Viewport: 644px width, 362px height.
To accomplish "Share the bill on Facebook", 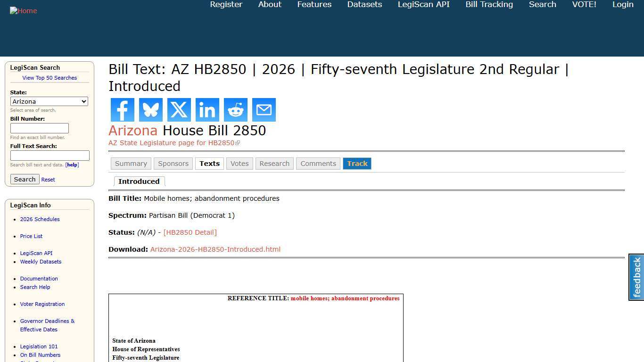I will point(122,109).
